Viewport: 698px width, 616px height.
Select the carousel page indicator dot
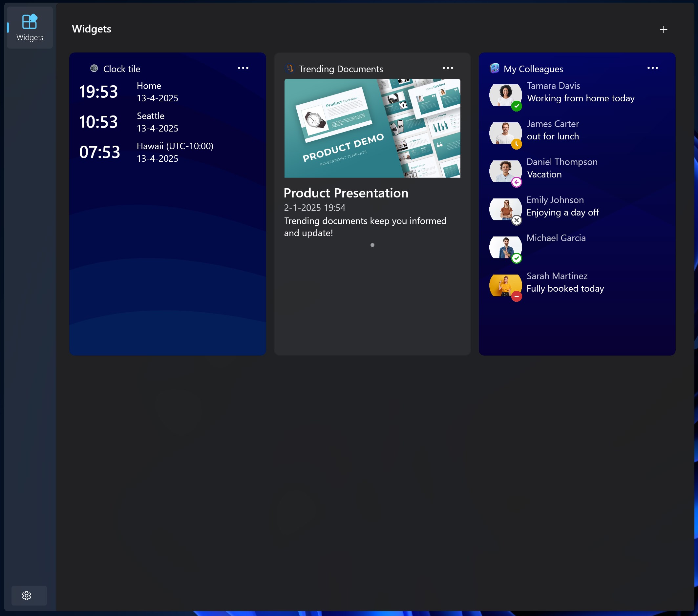pyautogui.click(x=372, y=245)
